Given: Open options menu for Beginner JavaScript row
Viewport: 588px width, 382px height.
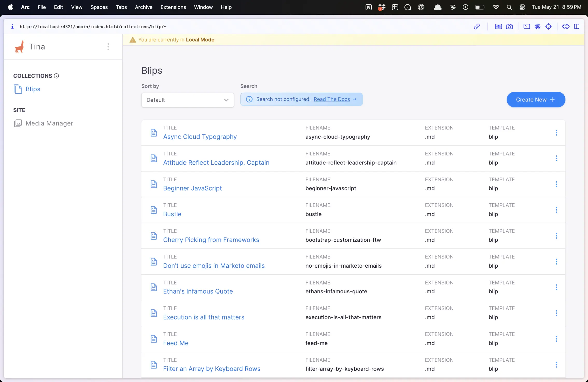Looking at the screenshot, I should point(556,184).
